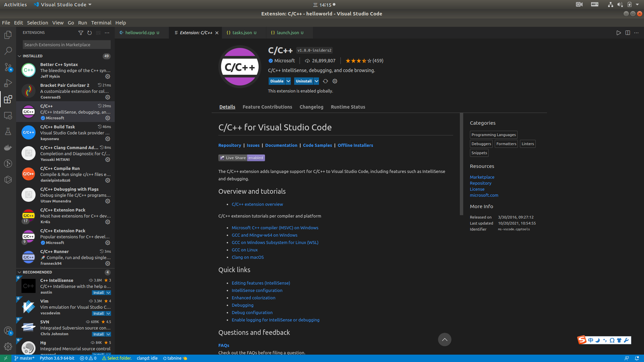This screenshot has width=644, height=362.
Task: Open the GCC on Linux tutorial link
Action: point(245,250)
